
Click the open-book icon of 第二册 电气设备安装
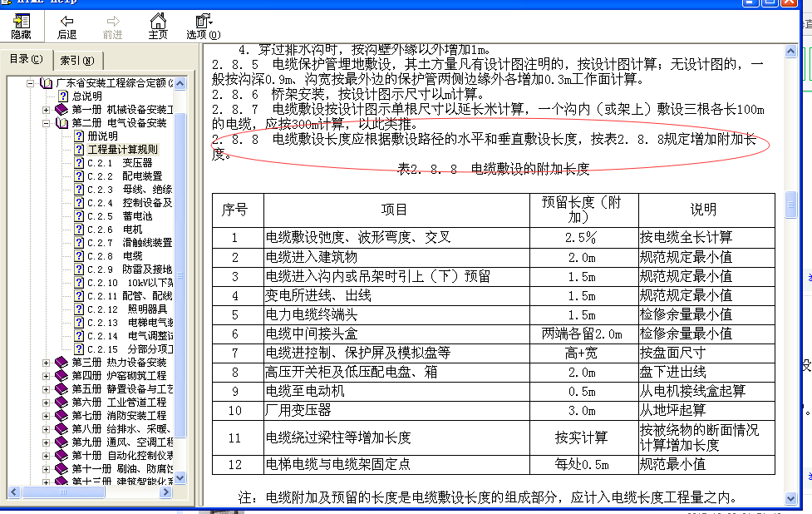(x=62, y=123)
